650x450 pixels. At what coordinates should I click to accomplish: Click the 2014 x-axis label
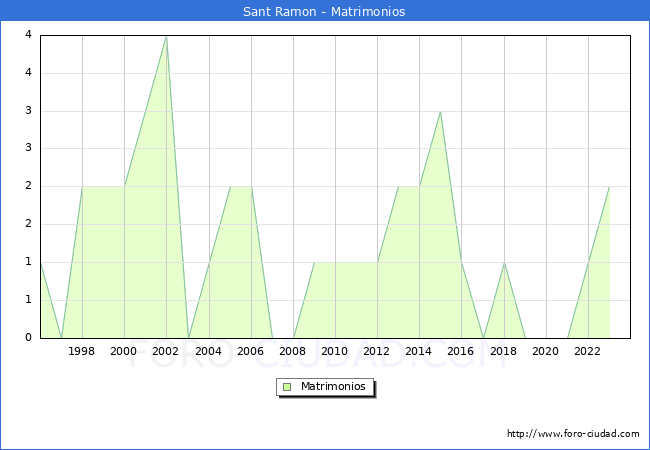(x=419, y=351)
